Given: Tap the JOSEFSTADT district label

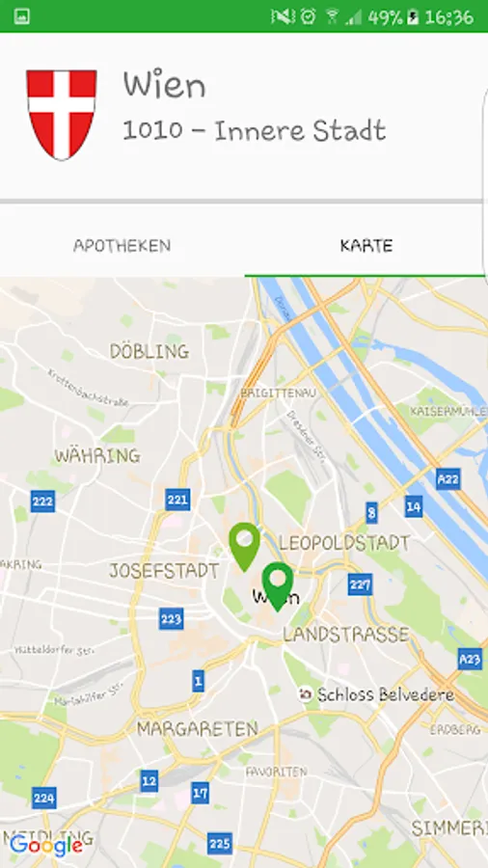Looking at the screenshot, I should coord(164,571).
